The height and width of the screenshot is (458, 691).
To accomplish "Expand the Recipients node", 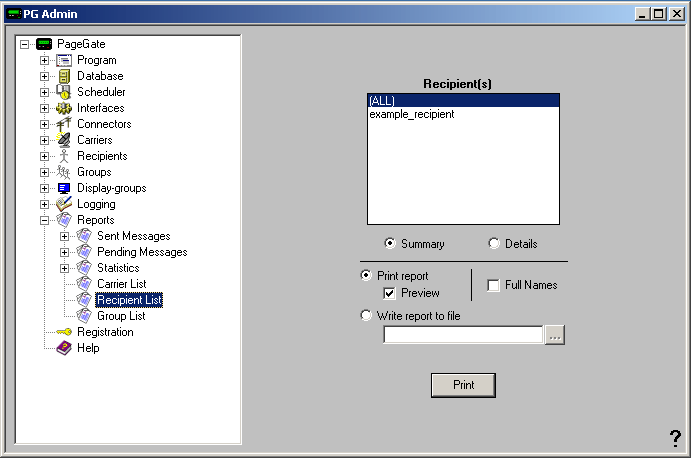I will [x=45, y=156].
